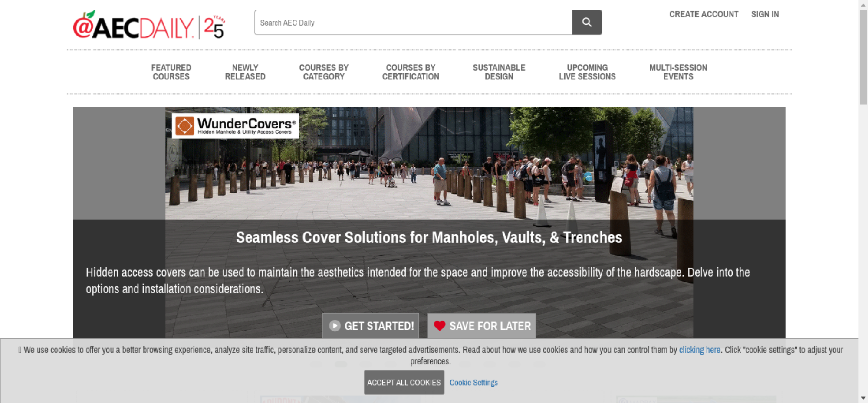Expand Courses by Category menu

click(x=324, y=72)
